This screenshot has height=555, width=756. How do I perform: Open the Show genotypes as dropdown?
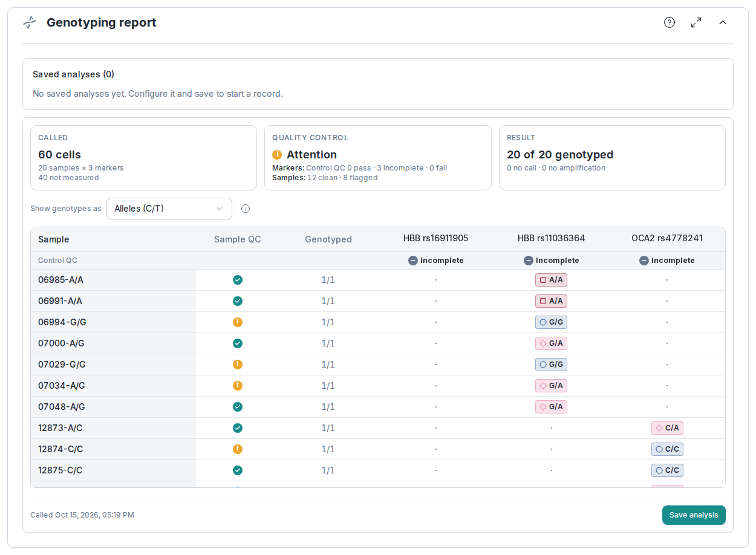point(169,209)
